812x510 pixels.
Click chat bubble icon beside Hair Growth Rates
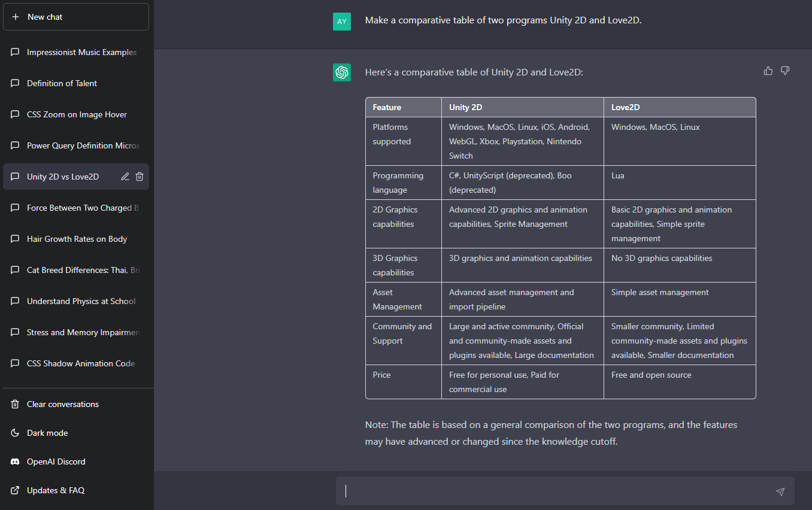pyautogui.click(x=15, y=239)
